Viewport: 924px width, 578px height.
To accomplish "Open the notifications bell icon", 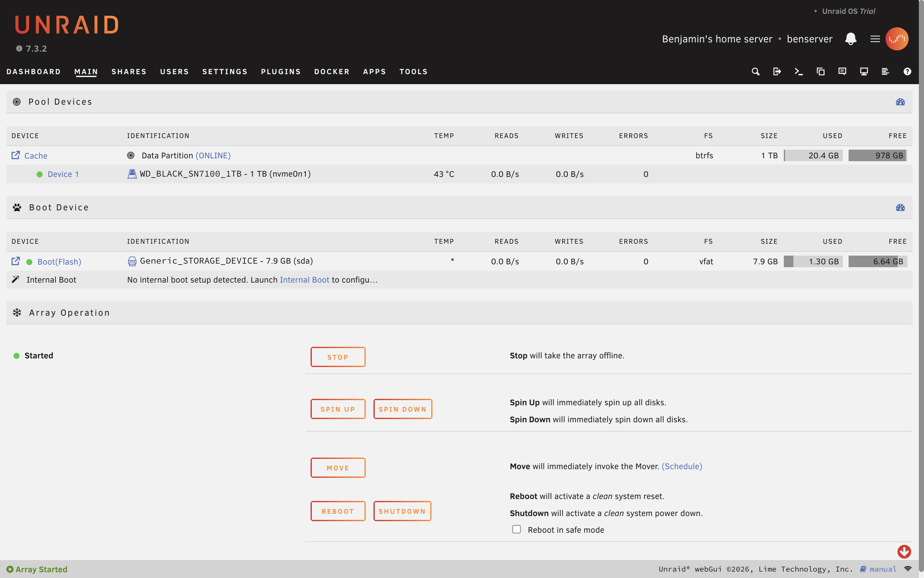I will 851,39.
